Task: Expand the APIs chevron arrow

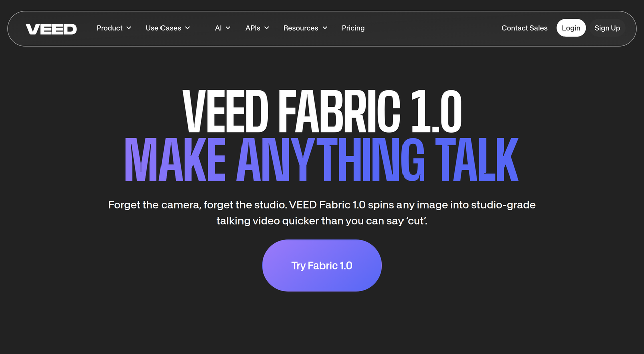Action: 266,28
